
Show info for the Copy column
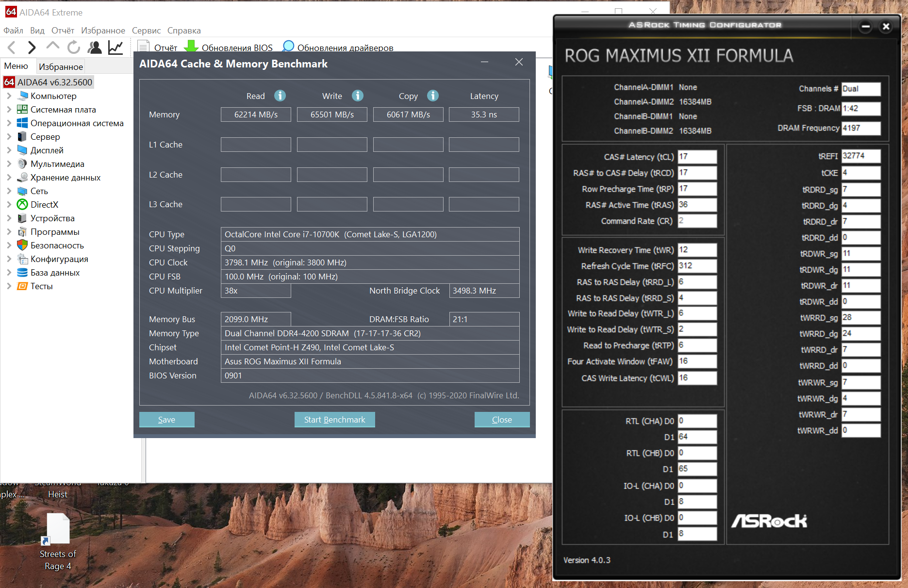click(x=433, y=96)
